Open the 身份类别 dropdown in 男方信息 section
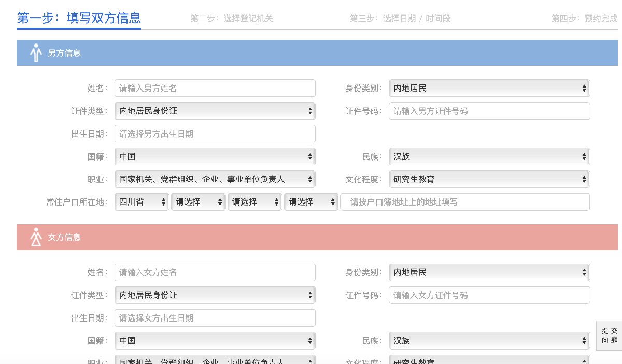Viewport: 622px width, 364px height. (489, 88)
